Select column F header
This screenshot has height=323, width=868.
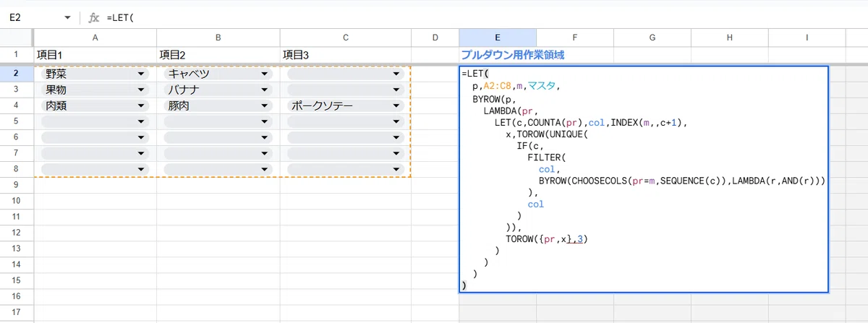[x=575, y=37]
